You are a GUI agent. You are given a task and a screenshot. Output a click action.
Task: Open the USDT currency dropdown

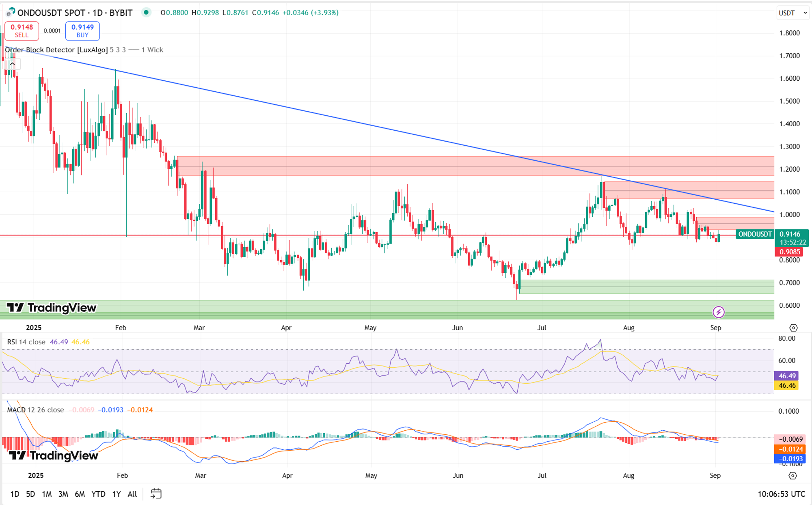793,13
